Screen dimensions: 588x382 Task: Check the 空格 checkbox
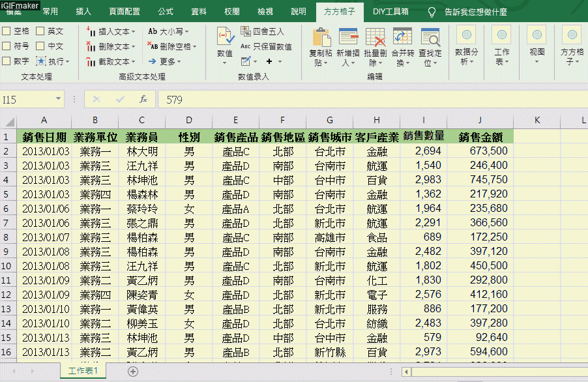[7, 31]
